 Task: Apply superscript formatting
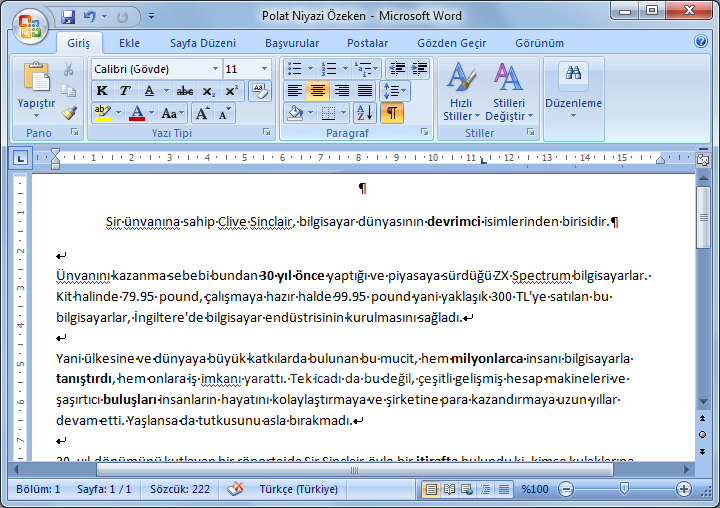[231, 91]
